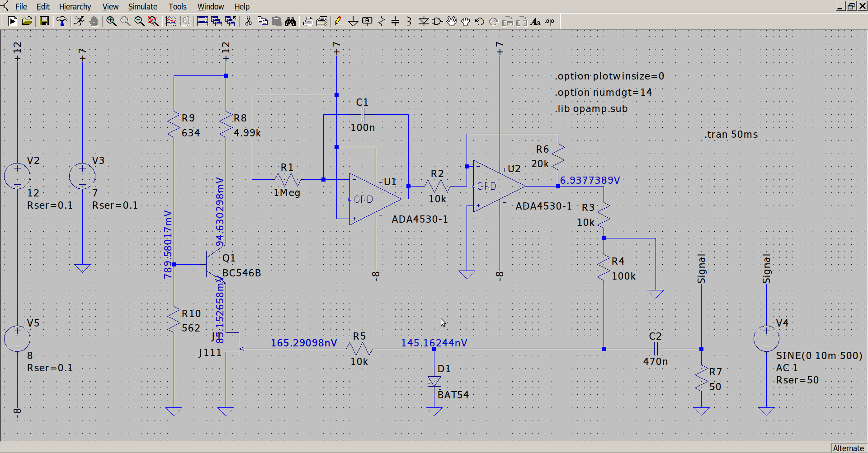Image resolution: width=868 pixels, height=453 pixels.
Task: Click the .tran 50ms directive text
Action: 731,134
